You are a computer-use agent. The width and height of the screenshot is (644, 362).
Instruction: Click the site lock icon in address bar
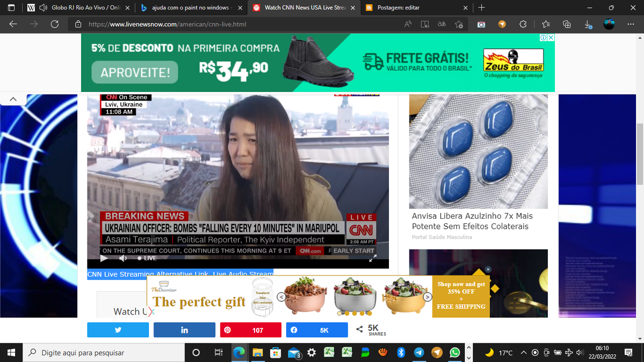click(x=78, y=24)
